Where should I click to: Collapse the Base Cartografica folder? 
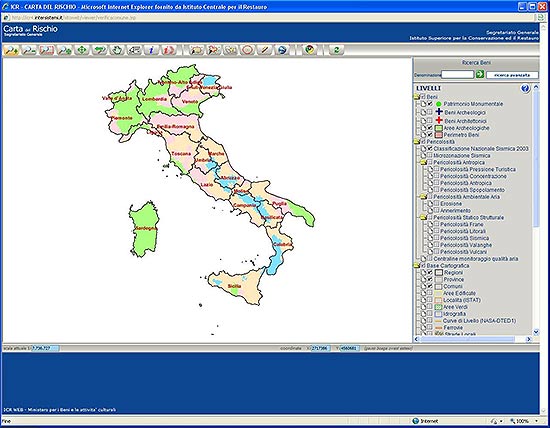[x=417, y=266]
